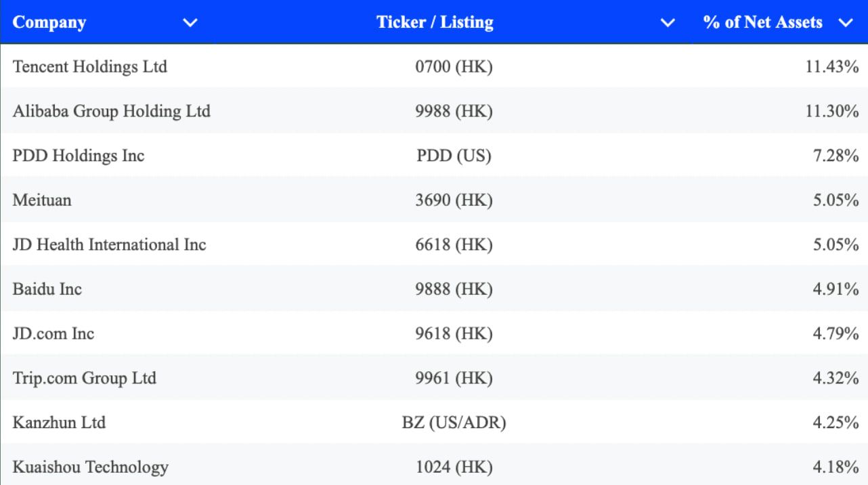
Task: Click the PDD Holdings Inc company cell
Action: [79, 156]
